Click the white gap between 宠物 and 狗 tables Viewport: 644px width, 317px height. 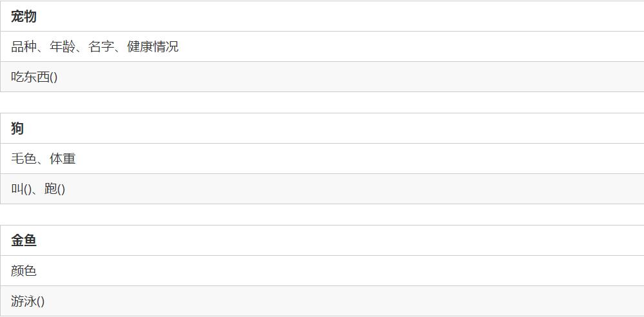322,102
